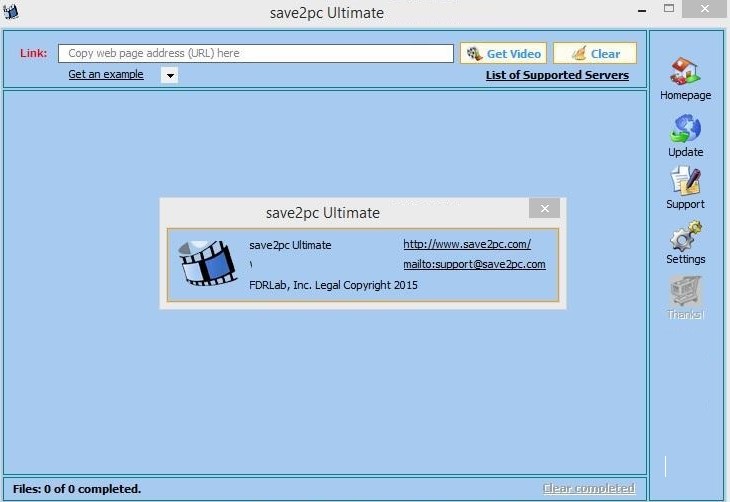Click the Clear button
The width and height of the screenshot is (730, 502).
pyautogui.click(x=595, y=54)
